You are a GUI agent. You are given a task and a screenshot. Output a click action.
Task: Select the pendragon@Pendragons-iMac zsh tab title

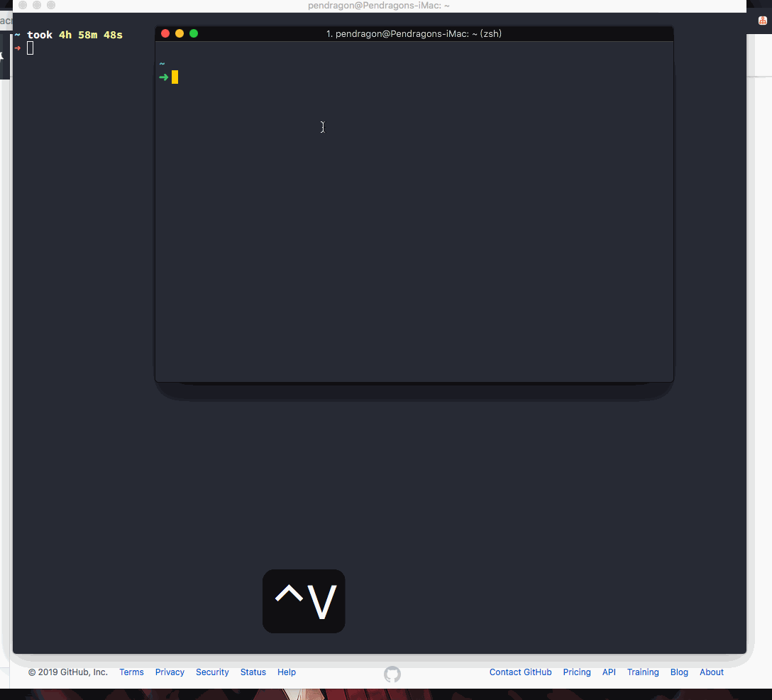point(414,33)
